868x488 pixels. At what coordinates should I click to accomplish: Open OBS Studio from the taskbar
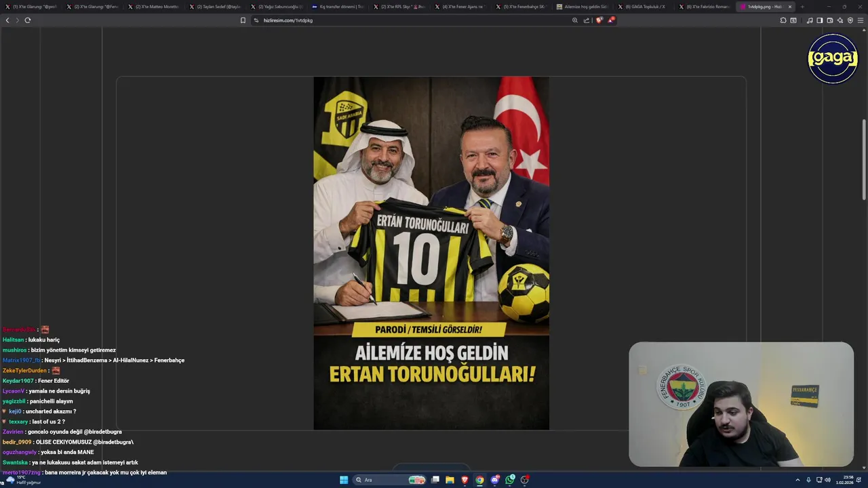[525, 480]
